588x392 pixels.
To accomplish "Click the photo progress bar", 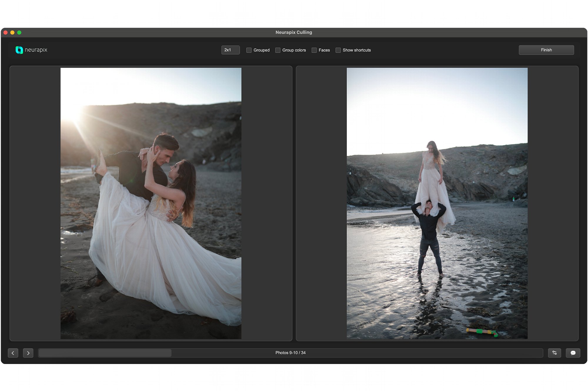I will (290, 353).
